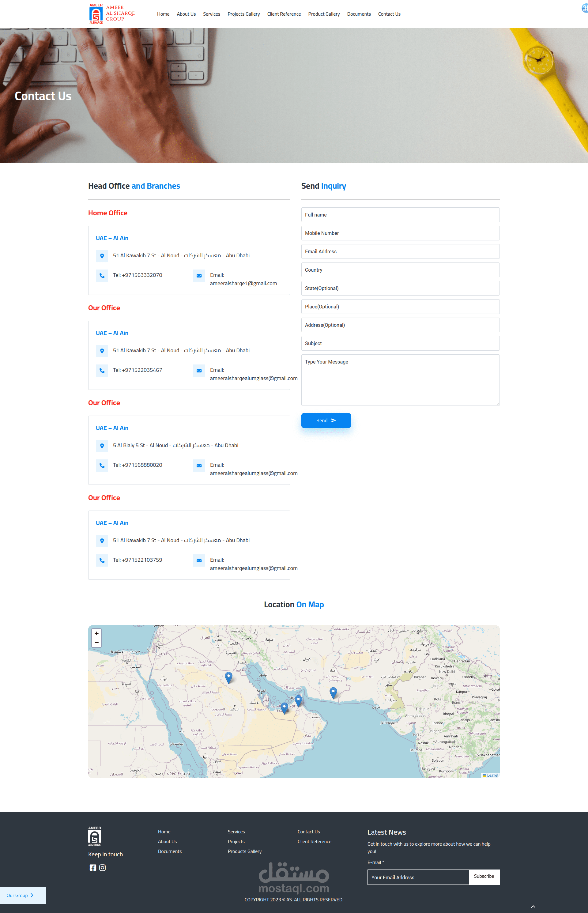This screenshot has height=913, width=588.
Task: Open Client Reference in top navigation
Action: click(x=284, y=14)
